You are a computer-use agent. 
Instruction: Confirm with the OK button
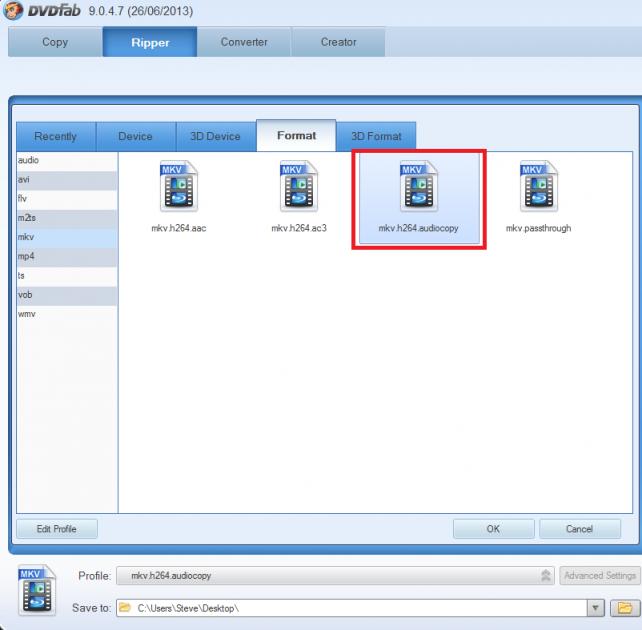(x=493, y=529)
